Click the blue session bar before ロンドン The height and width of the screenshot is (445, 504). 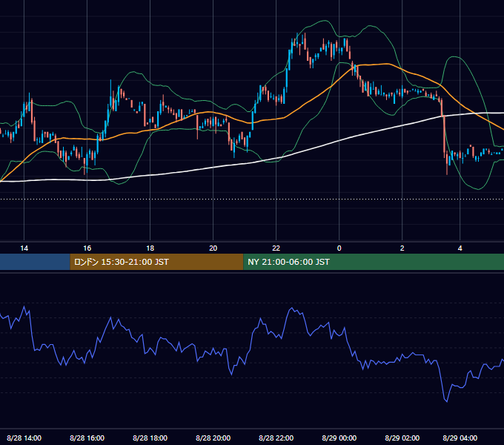(x=35, y=262)
